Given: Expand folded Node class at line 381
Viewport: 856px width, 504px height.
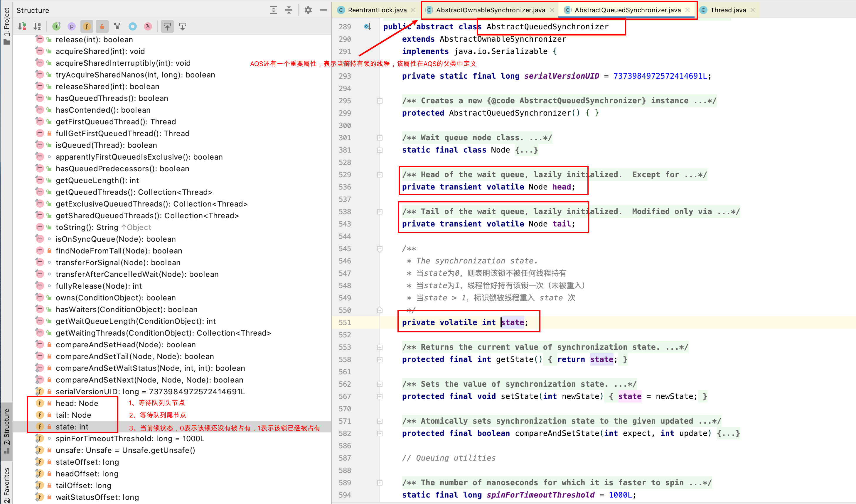Looking at the screenshot, I should pos(380,150).
